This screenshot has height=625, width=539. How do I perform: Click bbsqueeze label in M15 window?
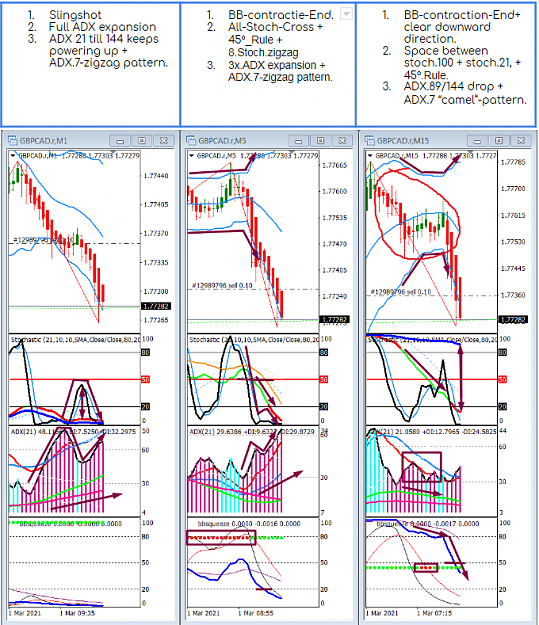(428, 523)
